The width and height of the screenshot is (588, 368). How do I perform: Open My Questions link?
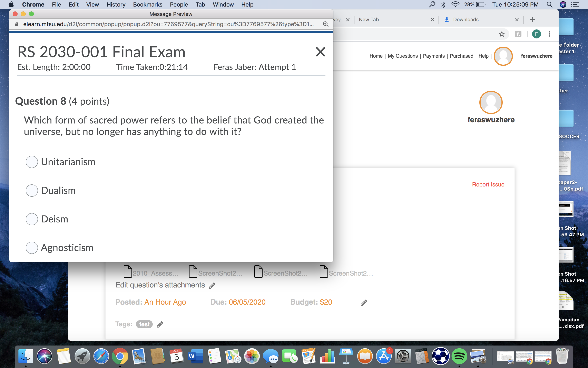point(403,56)
